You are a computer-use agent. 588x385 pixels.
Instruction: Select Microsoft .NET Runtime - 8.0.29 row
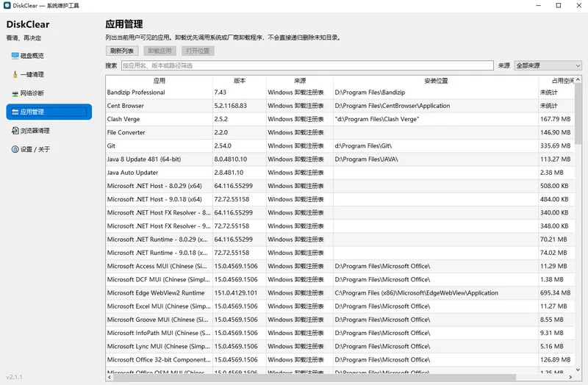[x=340, y=240]
